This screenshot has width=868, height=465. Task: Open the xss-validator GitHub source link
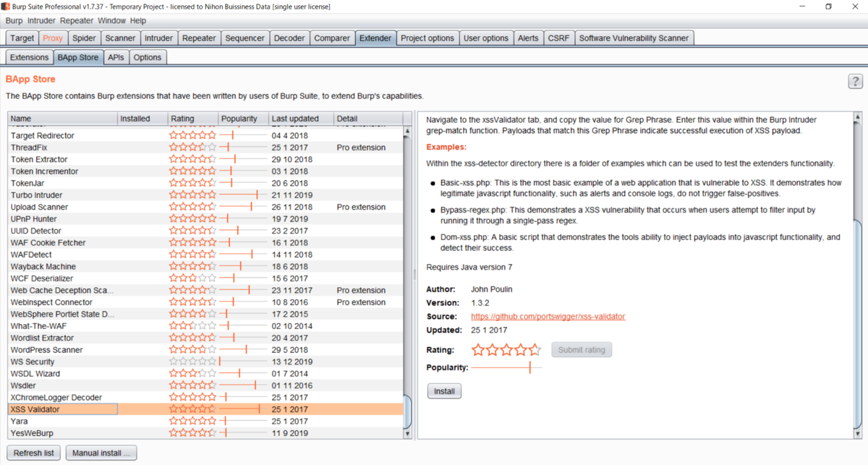[548, 317]
